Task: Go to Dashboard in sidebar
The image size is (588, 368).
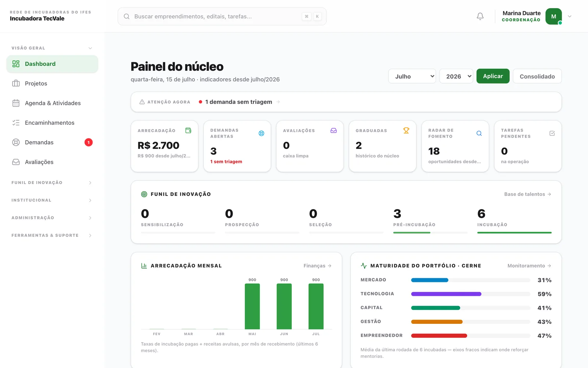Action: pos(52,64)
